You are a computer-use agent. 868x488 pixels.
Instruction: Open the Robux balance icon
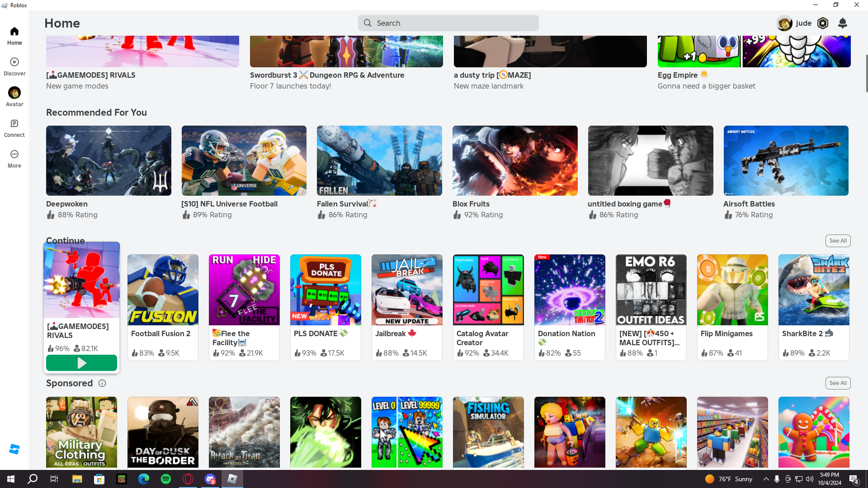click(x=823, y=23)
